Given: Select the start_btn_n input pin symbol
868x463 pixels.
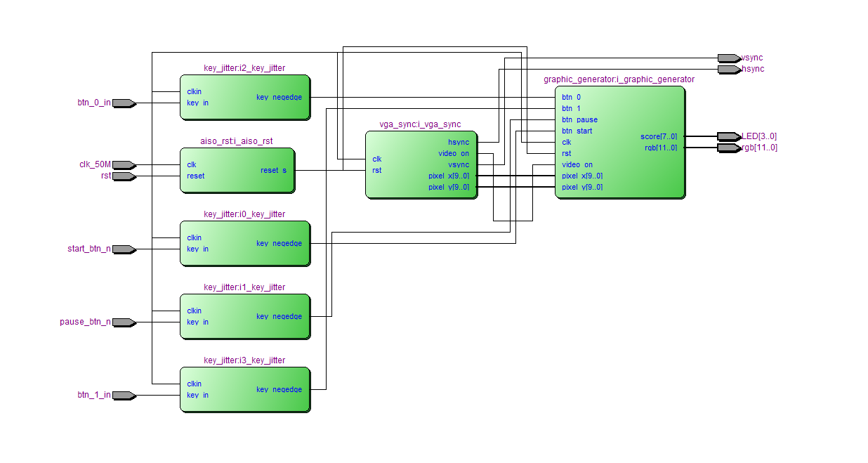Looking at the screenshot, I should click(124, 249).
